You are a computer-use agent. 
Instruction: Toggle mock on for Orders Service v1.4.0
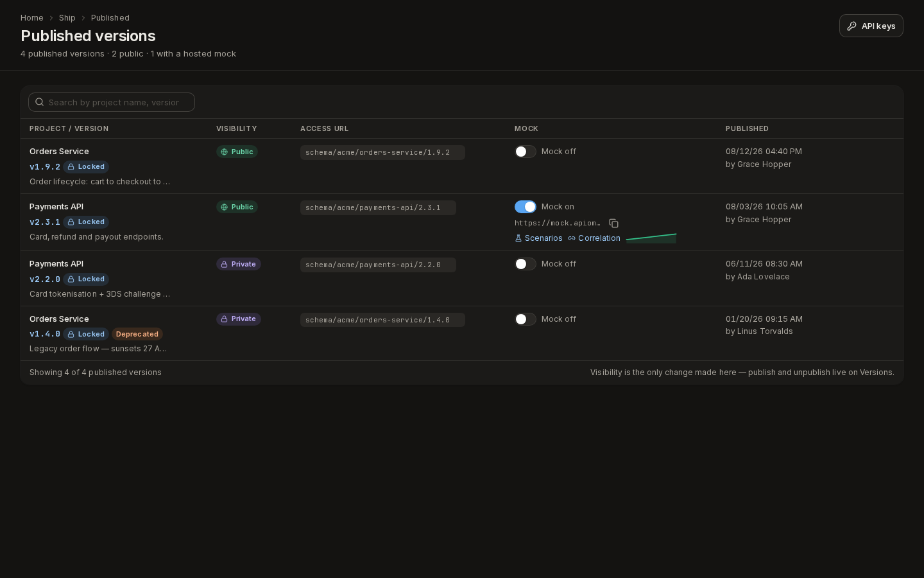point(526,319)
